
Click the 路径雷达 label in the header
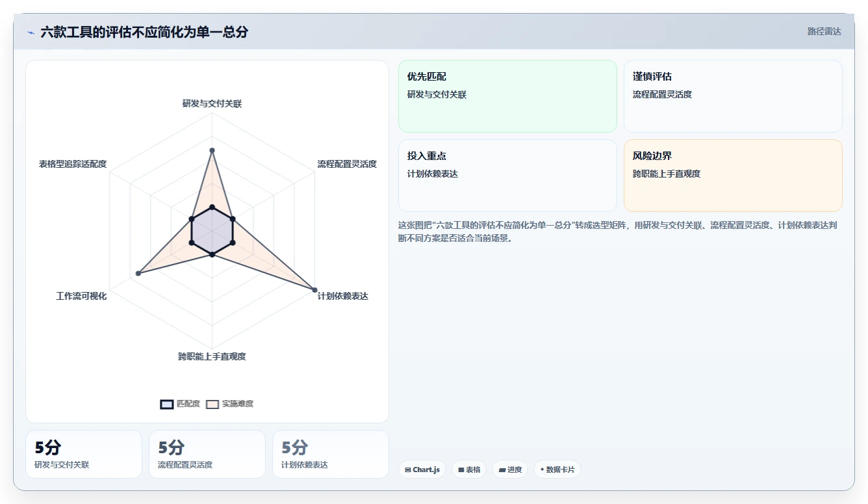[x=824, y=31]
